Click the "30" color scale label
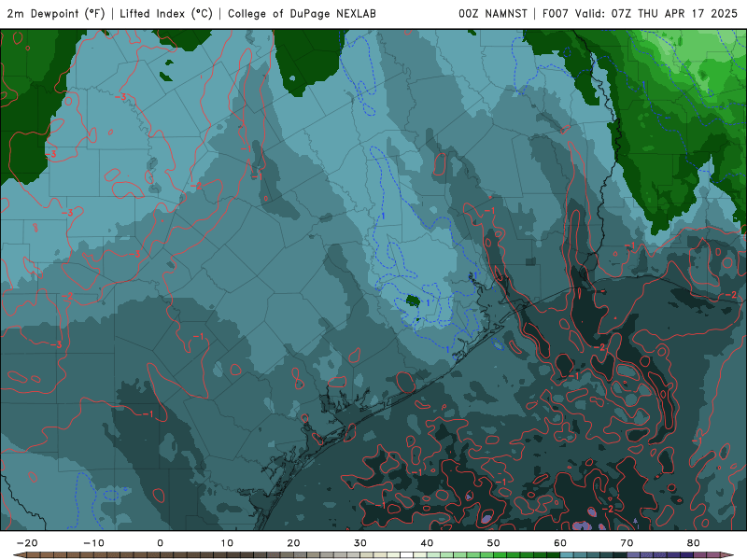Viewport: 747px width, 560px height. (360, 543)
